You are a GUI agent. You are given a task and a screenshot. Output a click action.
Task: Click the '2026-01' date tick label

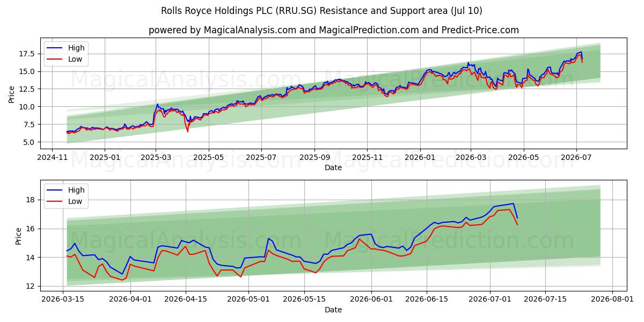tap(420, 158)
